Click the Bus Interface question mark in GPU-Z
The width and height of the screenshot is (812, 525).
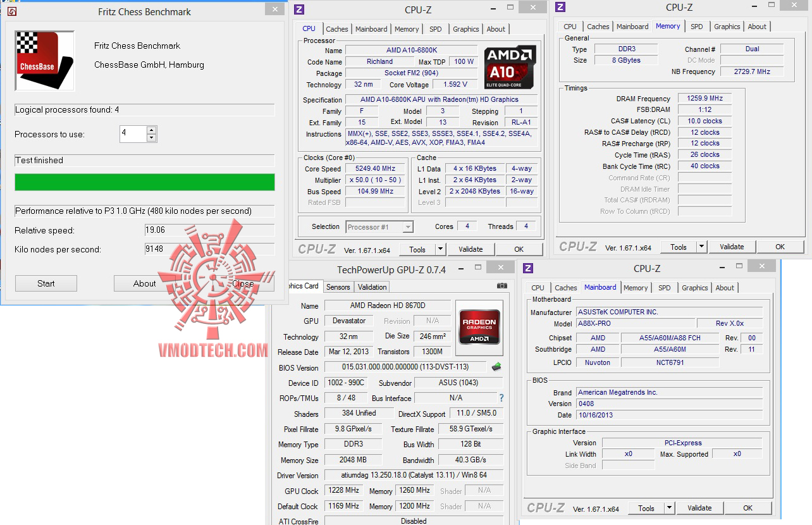click(x=501, y=398)
